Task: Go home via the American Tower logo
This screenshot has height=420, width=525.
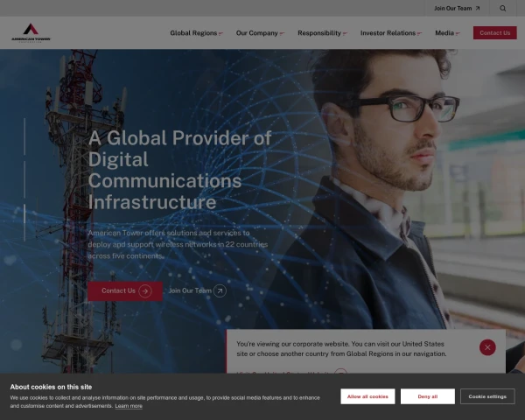Action: 31,33
